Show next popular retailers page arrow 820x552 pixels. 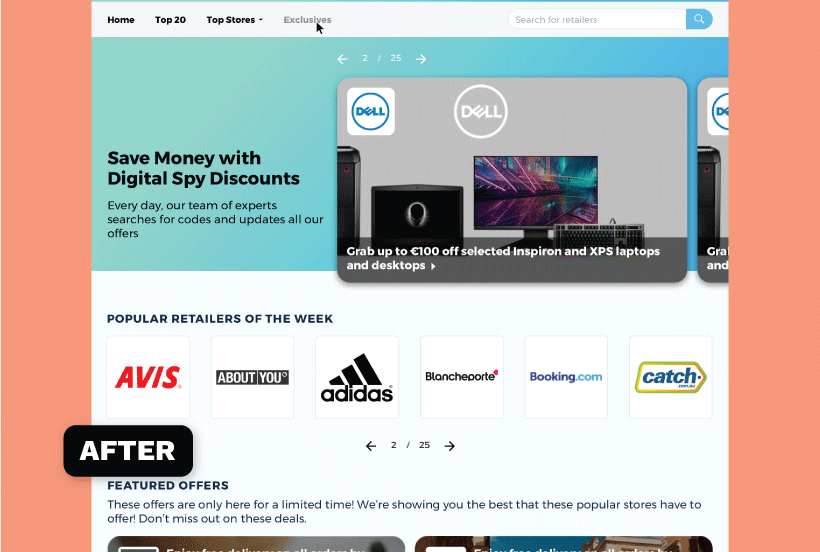click(450, 446)
